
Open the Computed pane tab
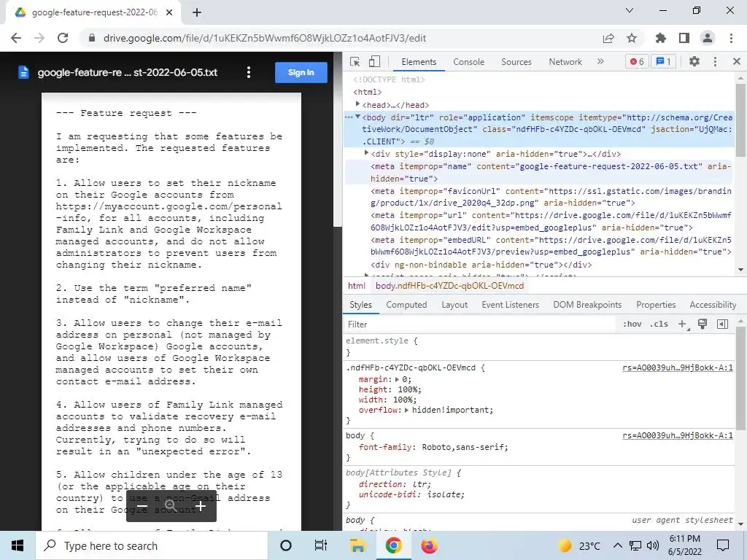[406, 305]
